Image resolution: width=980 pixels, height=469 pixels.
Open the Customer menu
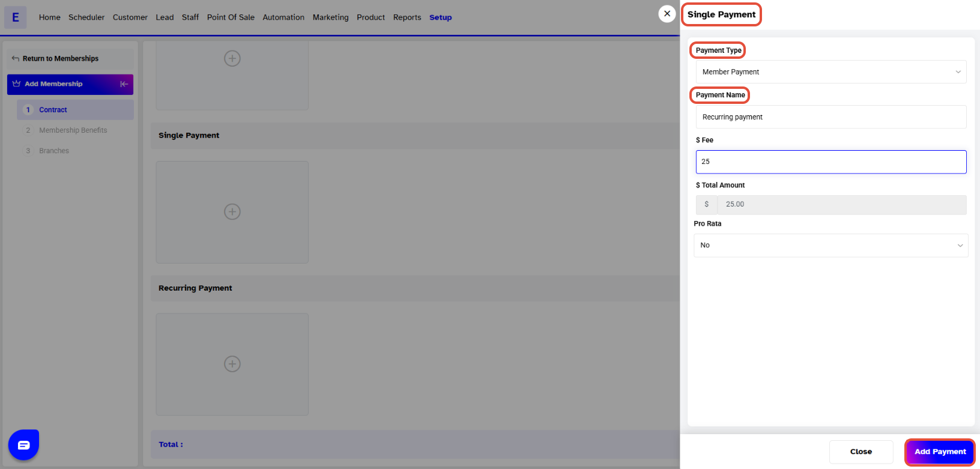130,17
